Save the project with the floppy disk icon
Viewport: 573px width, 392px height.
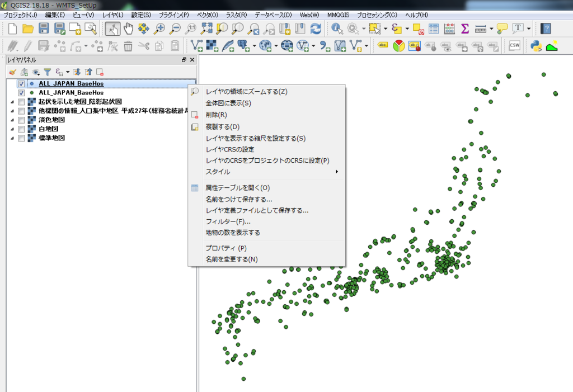coord(44,29)
